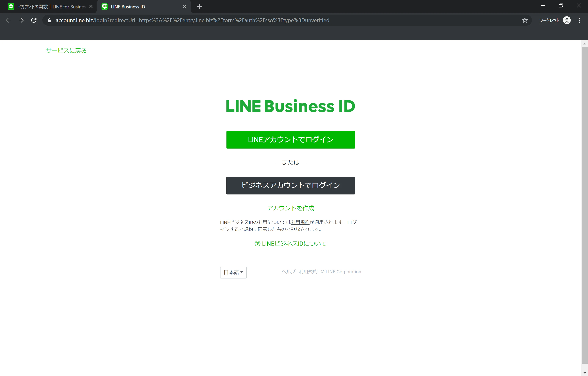Open the Chrome three-dot menu
This screenshot has height=376, width=588.
click(x=579, y=20)
